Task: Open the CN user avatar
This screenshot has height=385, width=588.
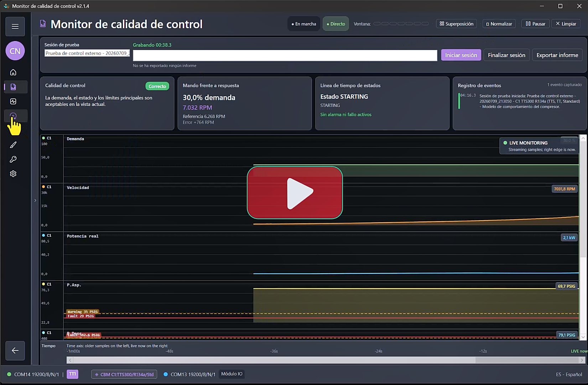Action: (x=15, y=51)
